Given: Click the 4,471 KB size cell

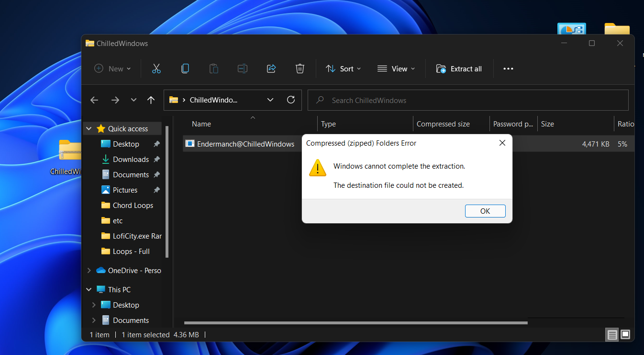Looking at the screenshot, I should click(596, 144).
